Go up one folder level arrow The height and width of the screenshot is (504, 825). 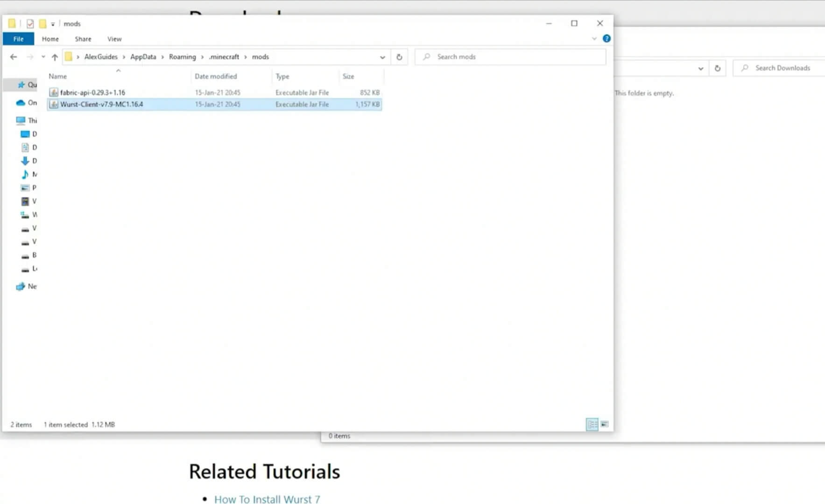coord(55,57)
